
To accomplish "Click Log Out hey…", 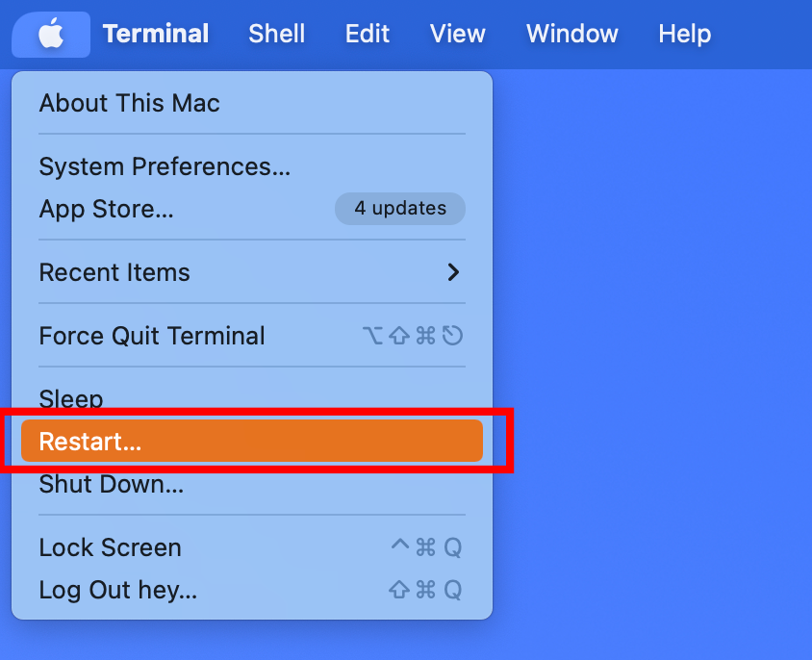I will pos(118,590).
